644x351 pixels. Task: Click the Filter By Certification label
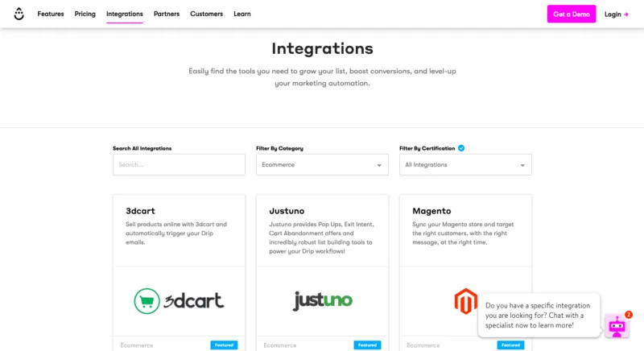[427, 148]
